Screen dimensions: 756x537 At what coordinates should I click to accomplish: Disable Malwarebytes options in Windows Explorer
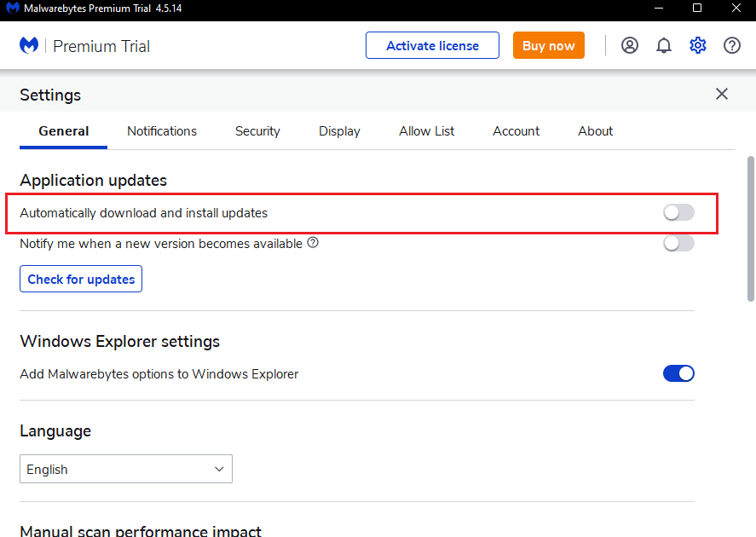coord(678,373)
